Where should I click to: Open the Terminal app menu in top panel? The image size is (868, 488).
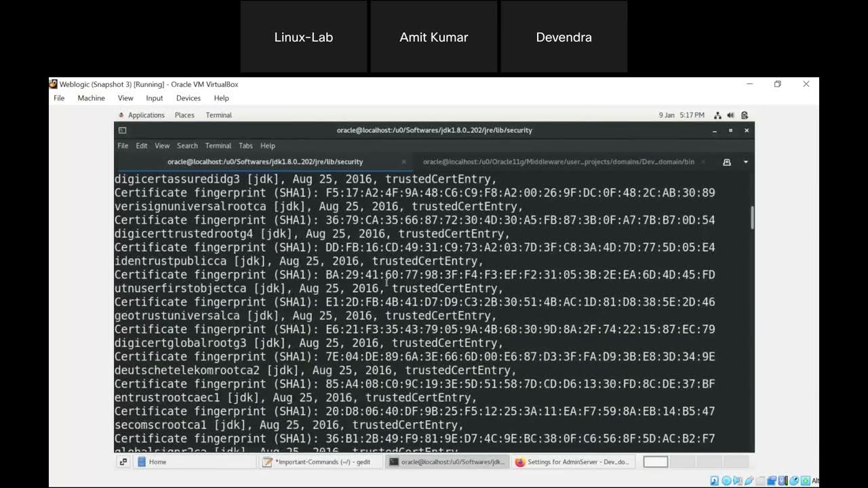coord(218,115)
